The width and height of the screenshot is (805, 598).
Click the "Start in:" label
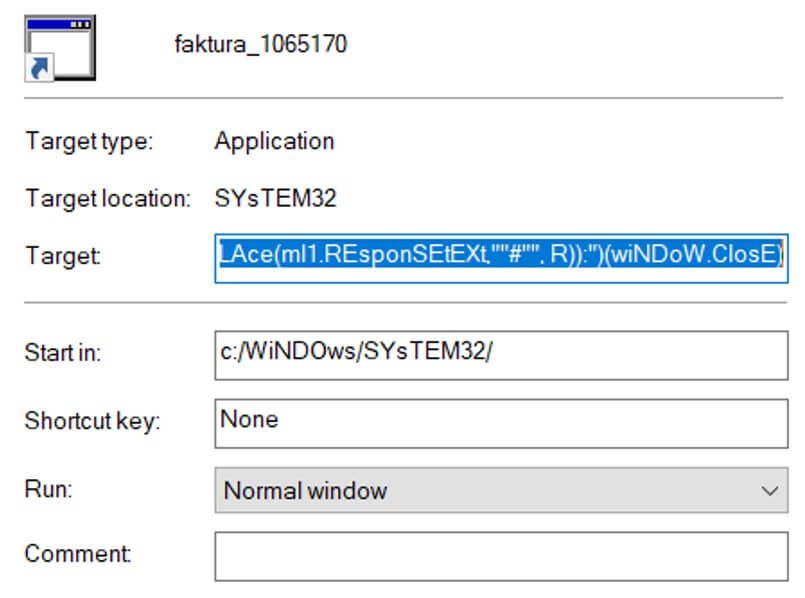63,353
